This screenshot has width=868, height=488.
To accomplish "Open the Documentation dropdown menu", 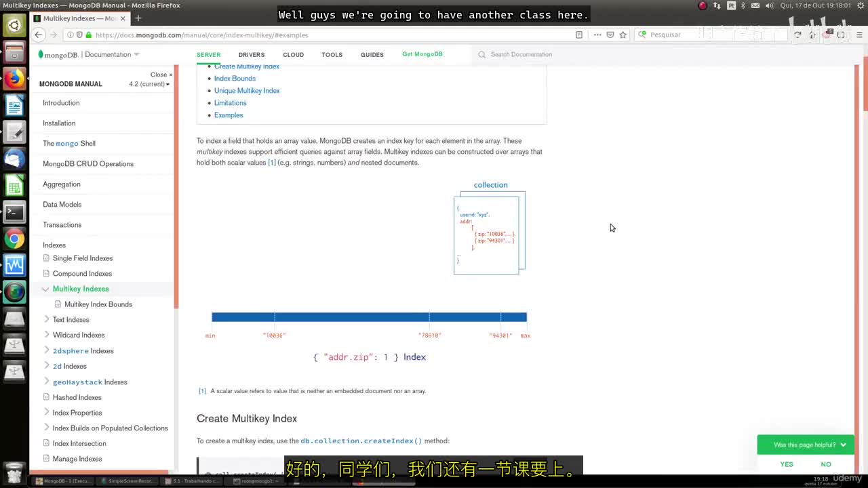I will click(x=113, y=54).
